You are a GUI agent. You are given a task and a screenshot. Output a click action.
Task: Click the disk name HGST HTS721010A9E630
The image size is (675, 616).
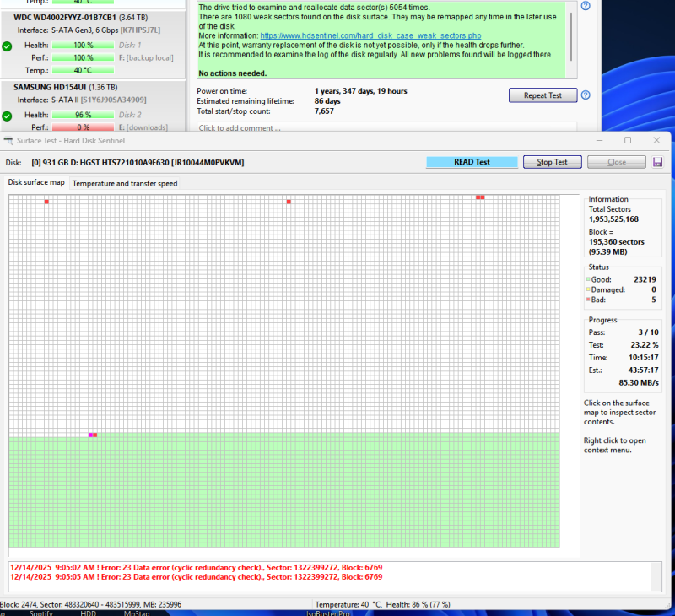coord(138,163)
